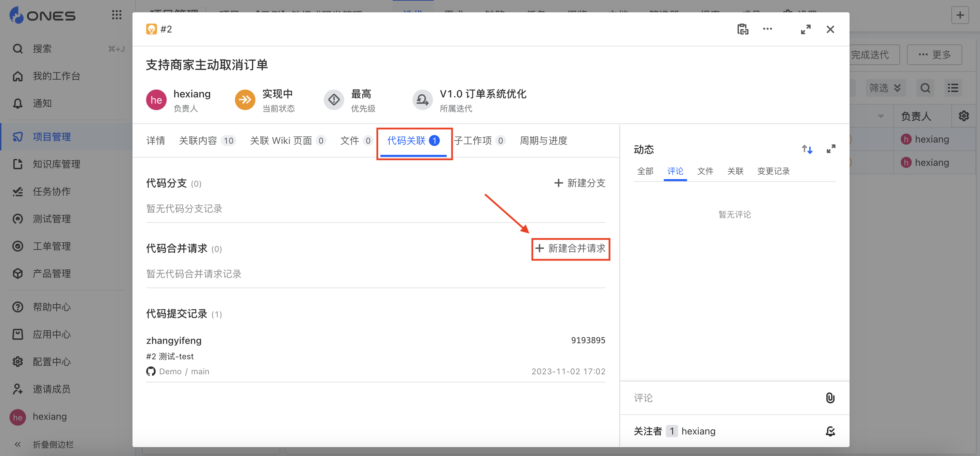Viewport: 980px width, 456px height.
Task: Switch to the 子工作项 tab
Action: pos(480,140)
